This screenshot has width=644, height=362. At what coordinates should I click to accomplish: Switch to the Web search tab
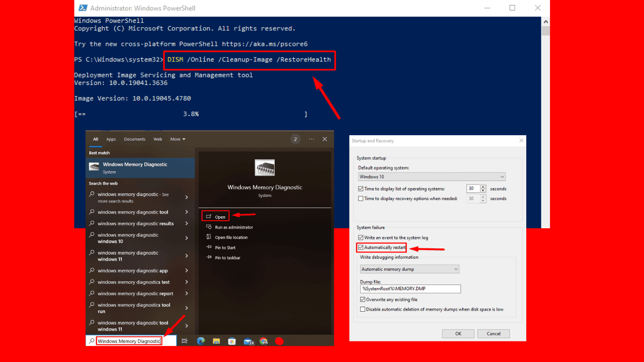[157, 139]
